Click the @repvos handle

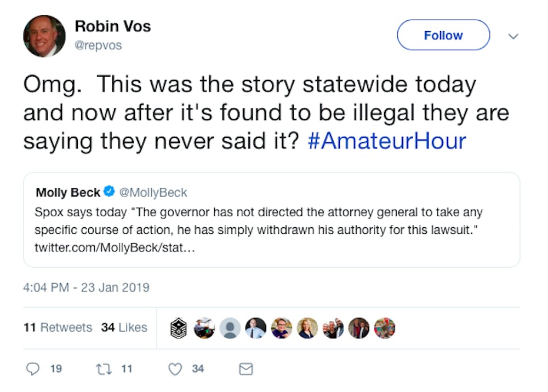tap(99, 46)
